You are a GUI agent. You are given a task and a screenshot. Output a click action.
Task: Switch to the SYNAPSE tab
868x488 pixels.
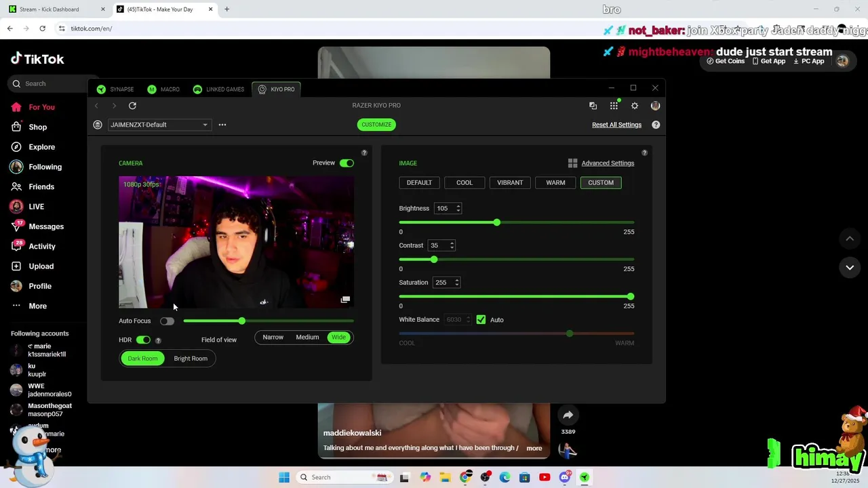click(115, 89)
